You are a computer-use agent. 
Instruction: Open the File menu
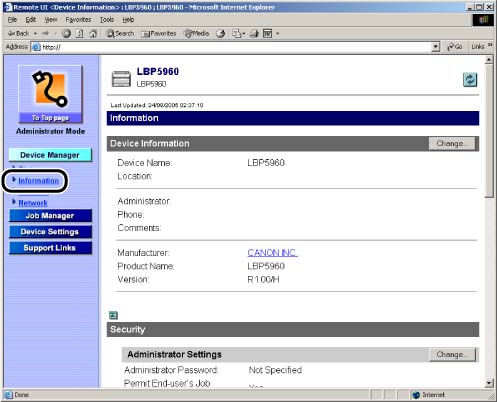pyautogui.click(x=12, y=20)
